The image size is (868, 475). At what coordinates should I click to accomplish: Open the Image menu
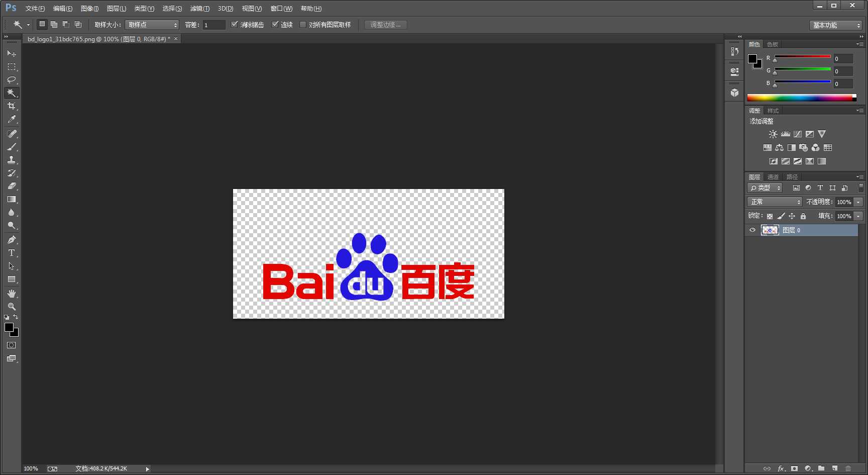click(89, 9)
